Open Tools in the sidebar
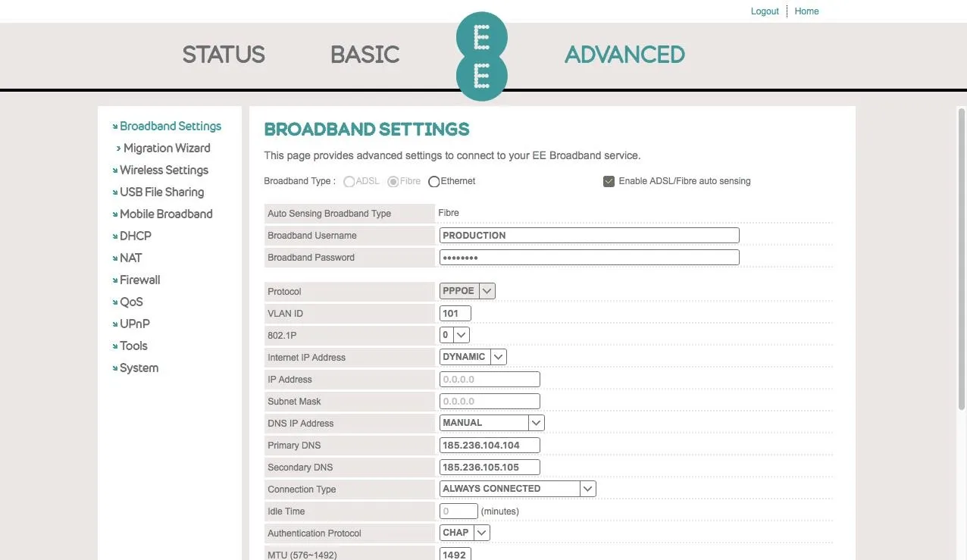Viewport: 967px width, 560px height. click(133, 346)
